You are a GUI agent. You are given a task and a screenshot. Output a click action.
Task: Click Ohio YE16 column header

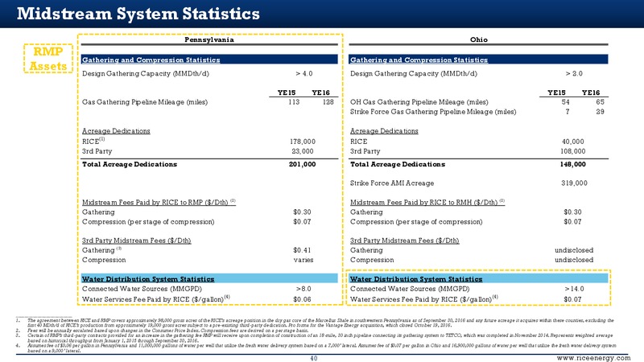coord(591,93)
